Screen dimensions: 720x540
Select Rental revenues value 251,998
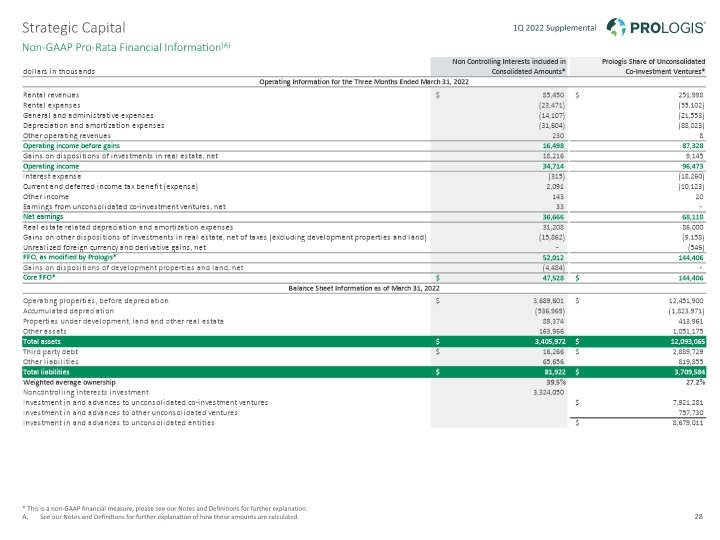[691, 95]
